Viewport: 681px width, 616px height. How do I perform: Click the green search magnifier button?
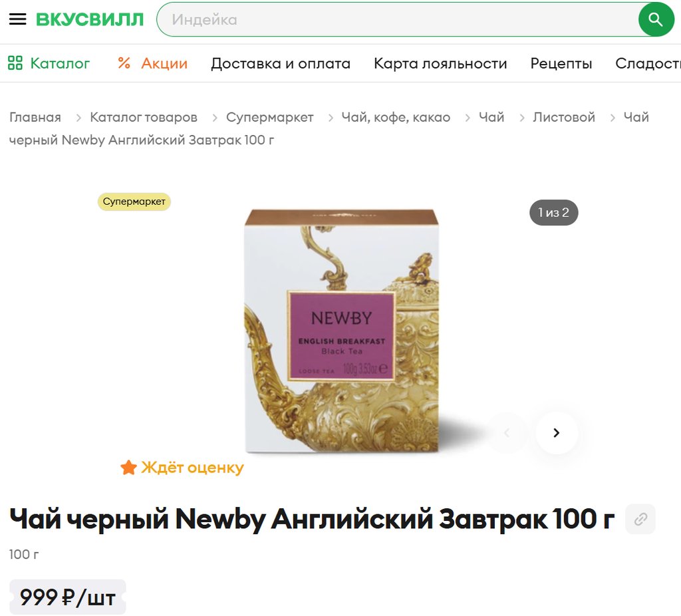tap(656, 19)
